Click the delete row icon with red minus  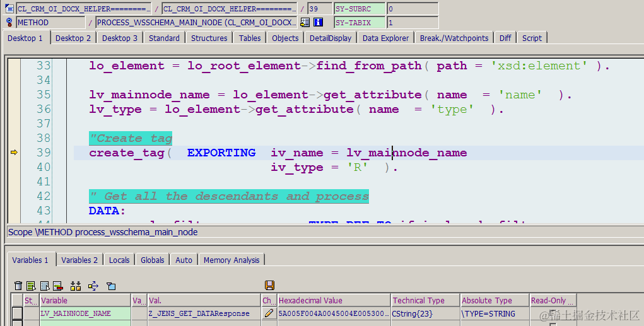pyautogui.click(x=58, y=286)
